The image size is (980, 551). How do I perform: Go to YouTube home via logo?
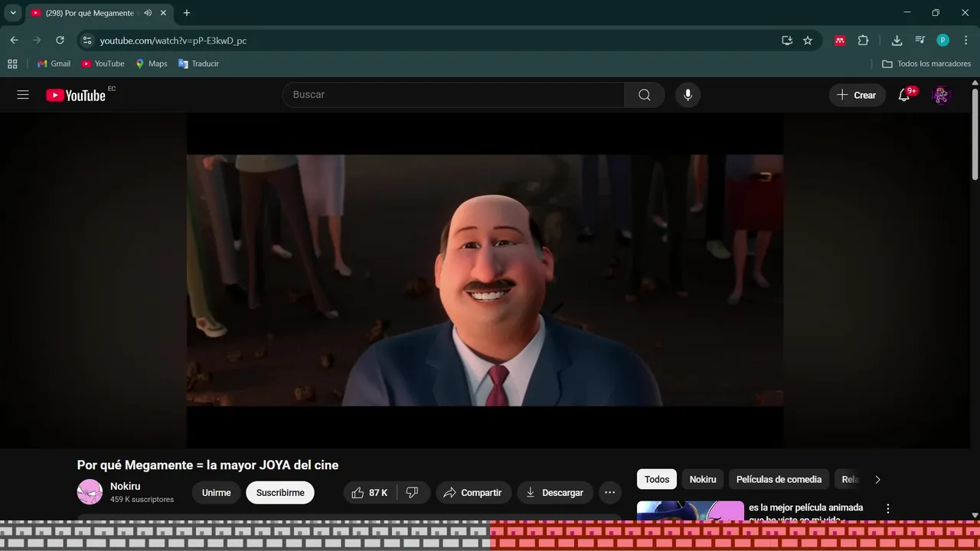(x=76, y=95)
